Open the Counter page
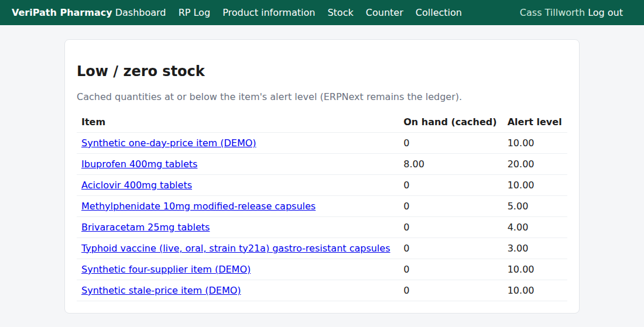Viewport: 644px width, 327px height. [385, 13]
